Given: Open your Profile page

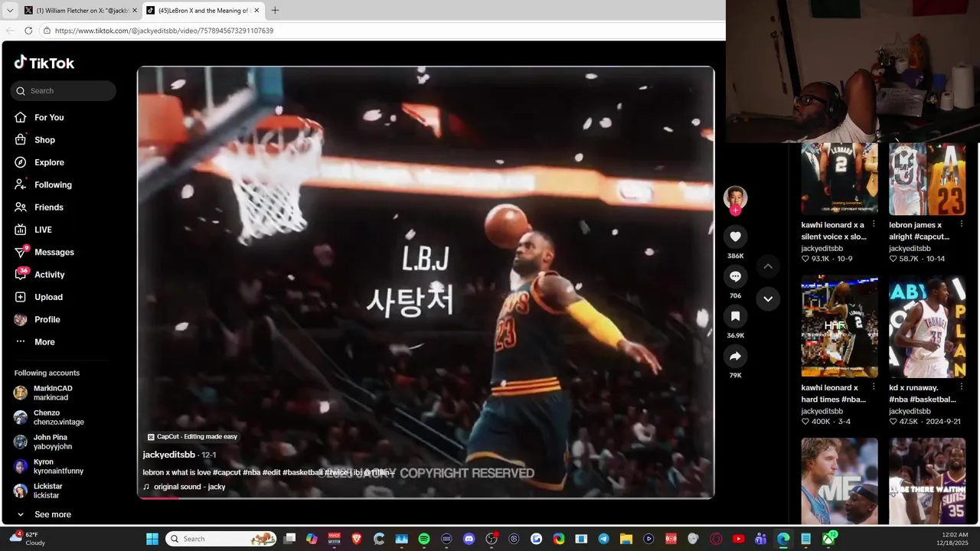Looking at the screenshot, I should 47,319.
